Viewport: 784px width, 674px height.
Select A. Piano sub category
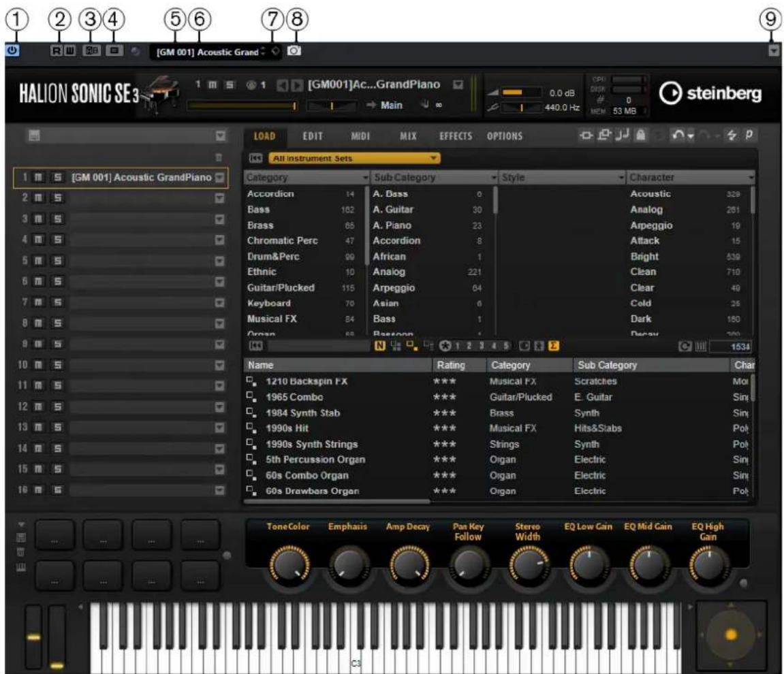[x=392, y=225]
